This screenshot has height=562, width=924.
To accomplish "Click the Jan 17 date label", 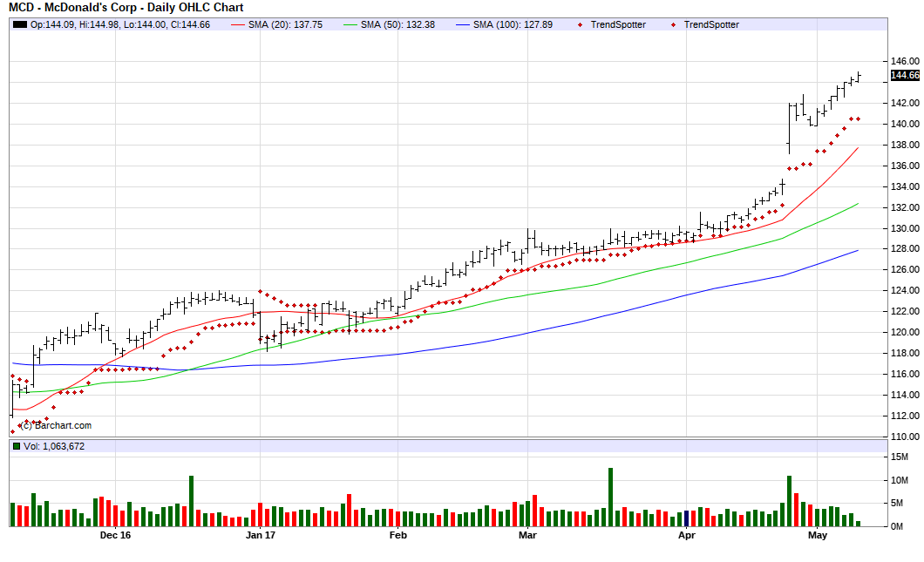I will 261,536.
